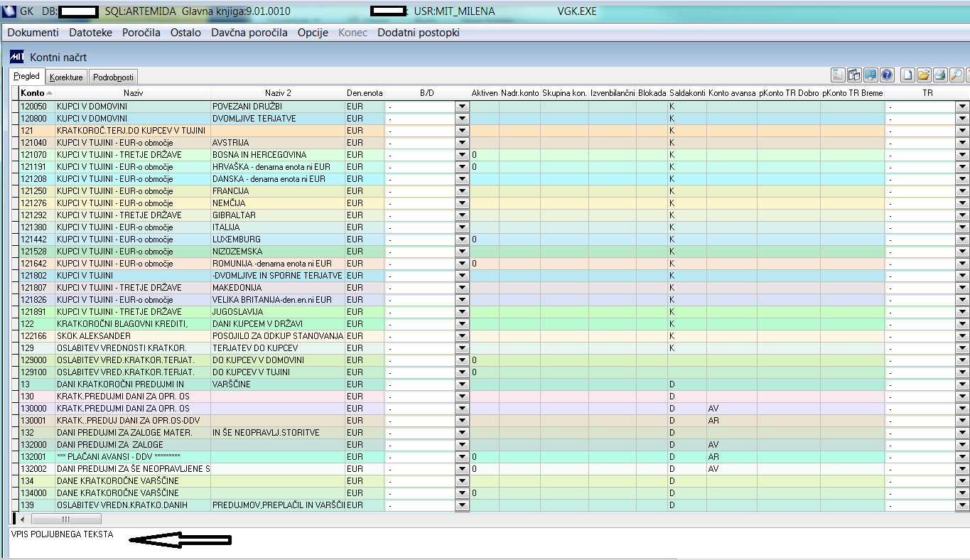
Task: Open B/D dropdown for konto 120050
Action: [462, 107]
